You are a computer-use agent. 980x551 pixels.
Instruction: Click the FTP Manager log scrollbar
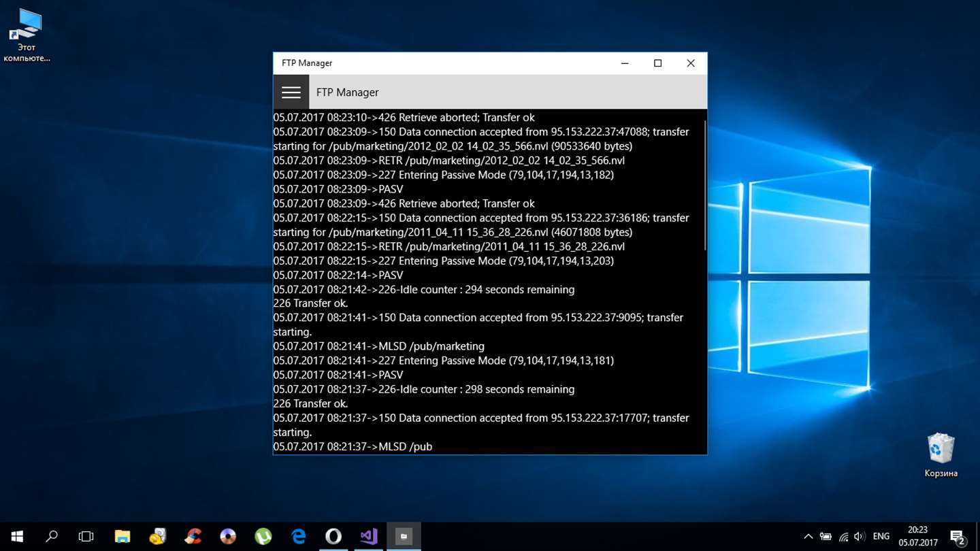[x=705, y=185]
